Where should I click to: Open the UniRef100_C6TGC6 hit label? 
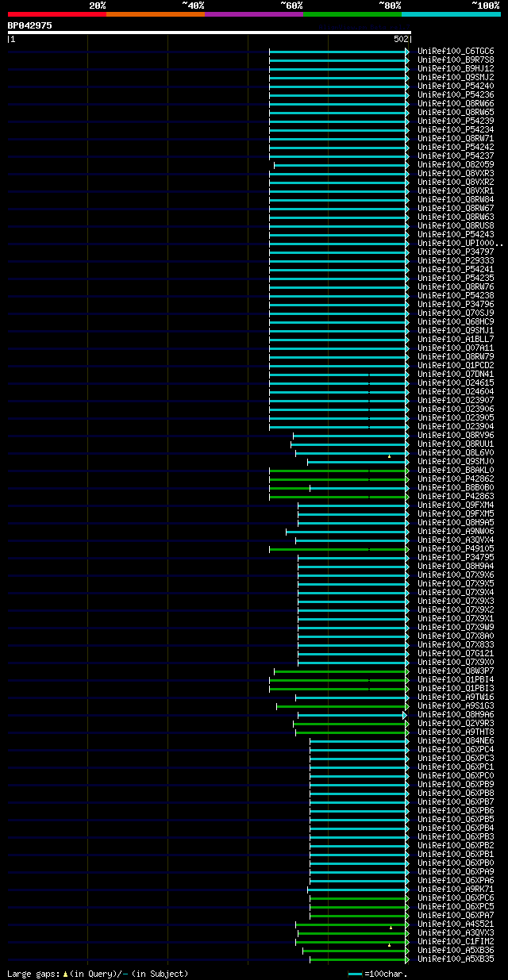pyautogui.click(x=456, y=51)
